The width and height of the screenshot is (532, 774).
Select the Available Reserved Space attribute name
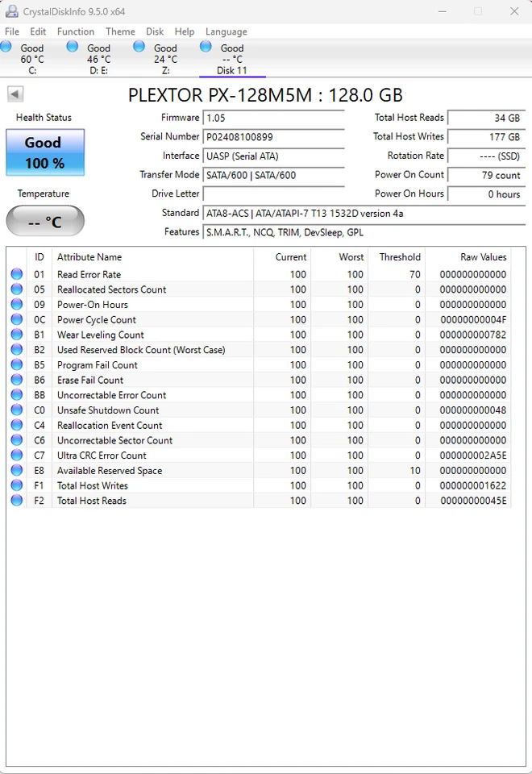(x=110, y=470)
